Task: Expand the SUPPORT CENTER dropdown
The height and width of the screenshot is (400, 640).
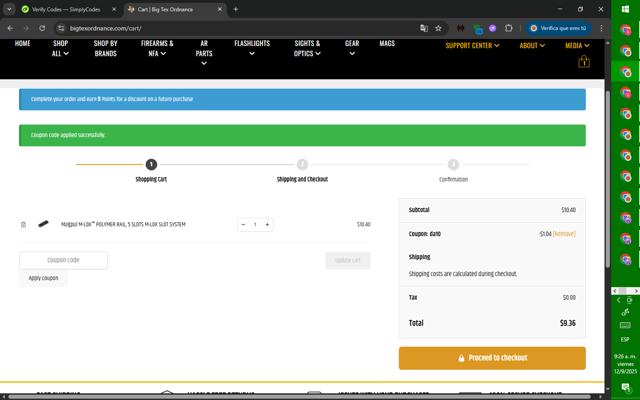Action: click(472, 45)
